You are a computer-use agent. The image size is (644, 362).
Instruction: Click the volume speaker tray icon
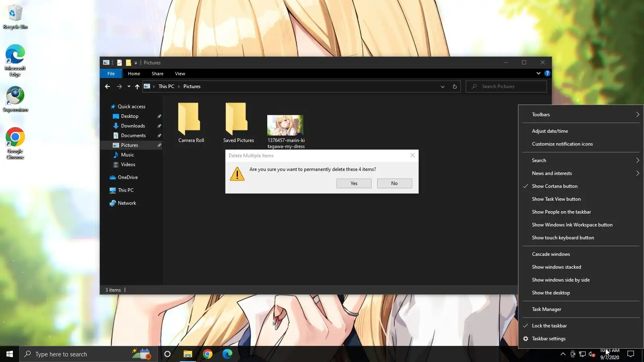point(592,354)
